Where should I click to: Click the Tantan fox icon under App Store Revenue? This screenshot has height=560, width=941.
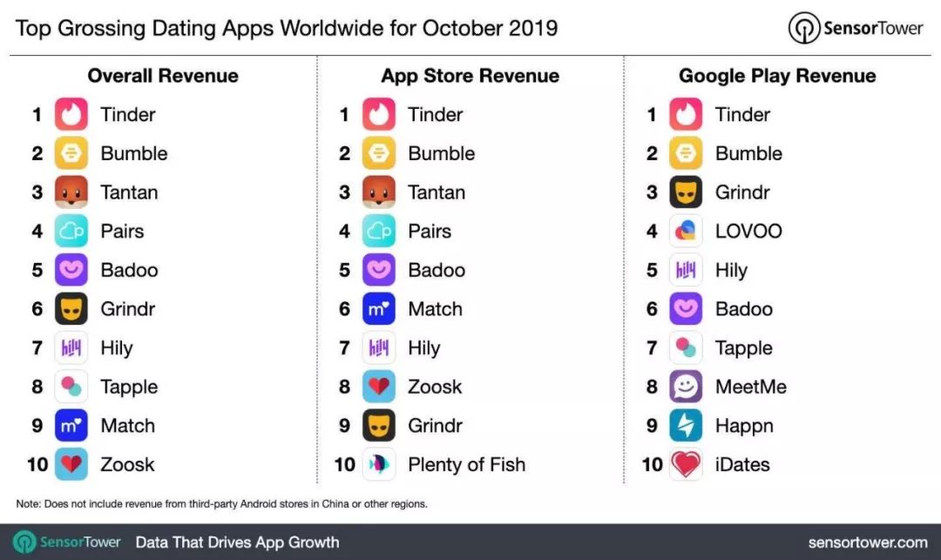[379, 192]
